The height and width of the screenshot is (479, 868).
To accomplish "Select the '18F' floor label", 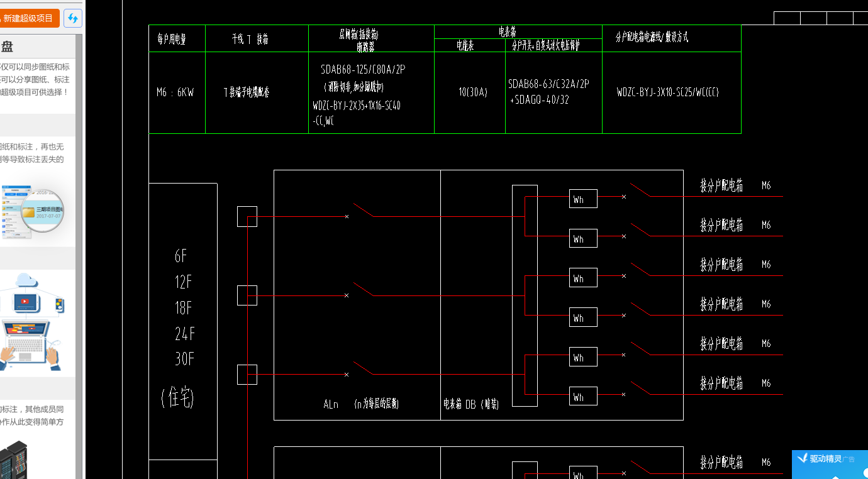I will pyautogui.click(x=183, y=308).
